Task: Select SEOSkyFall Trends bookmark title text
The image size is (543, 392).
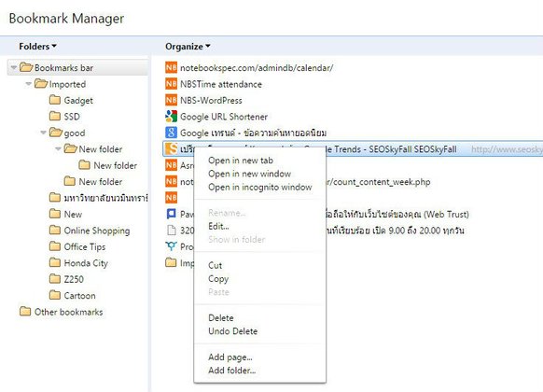Action: point(391,149)
